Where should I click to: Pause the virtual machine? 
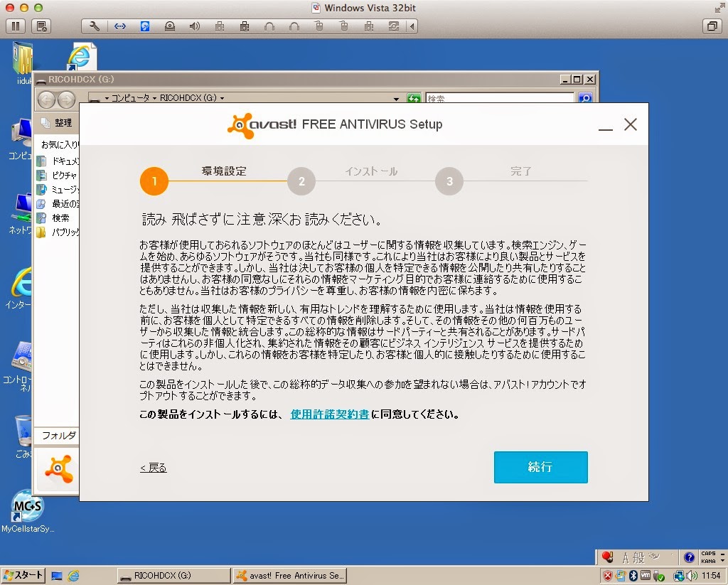[x=16, y=26]
